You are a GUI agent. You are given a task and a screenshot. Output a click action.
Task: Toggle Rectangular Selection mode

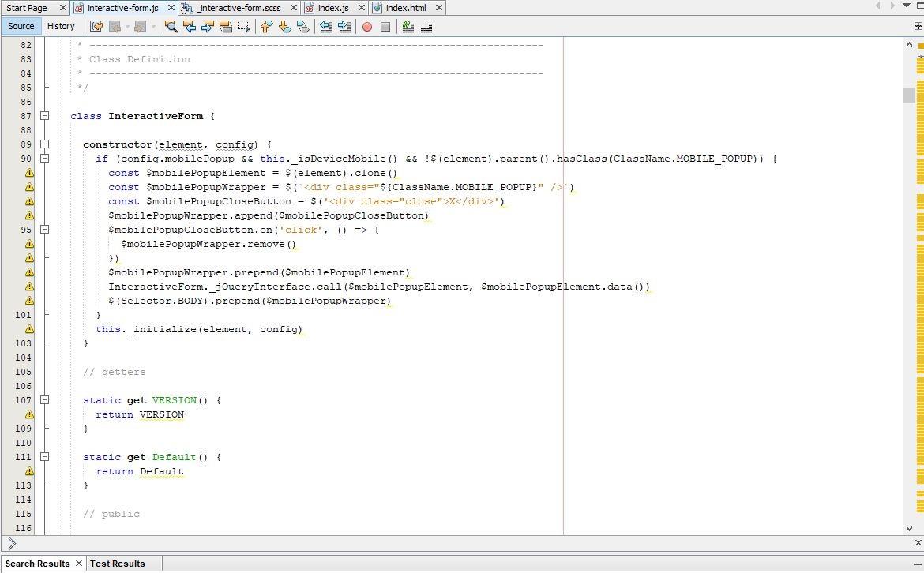point(244,27)
